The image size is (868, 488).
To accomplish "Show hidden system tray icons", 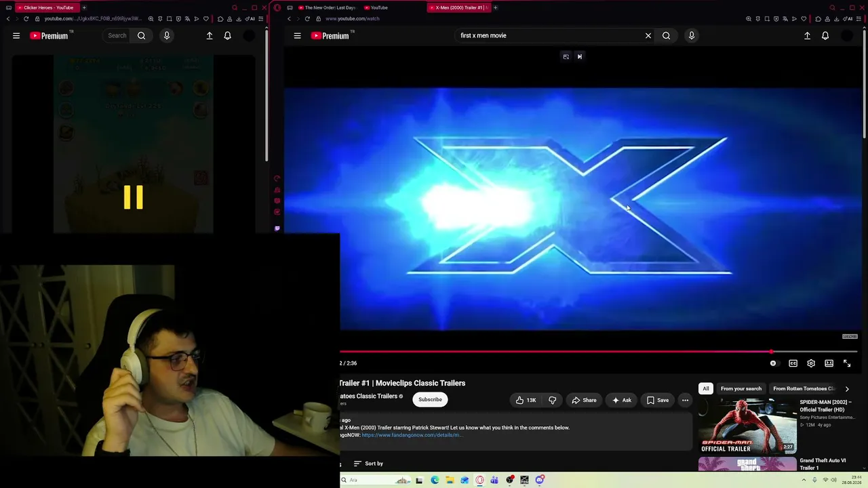I will pyautogui.click(x=804, y=481).
